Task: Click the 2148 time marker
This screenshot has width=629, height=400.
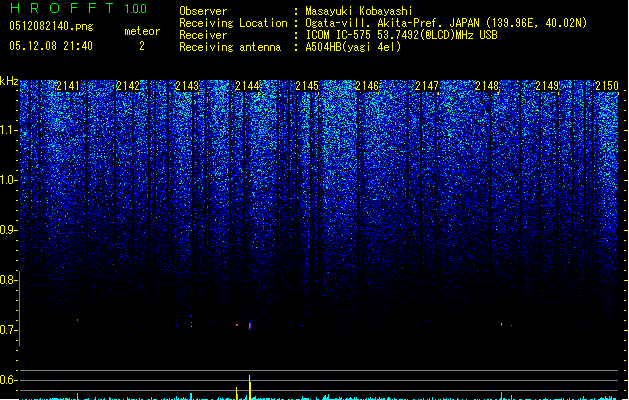Action: click(x=487, y=86)
